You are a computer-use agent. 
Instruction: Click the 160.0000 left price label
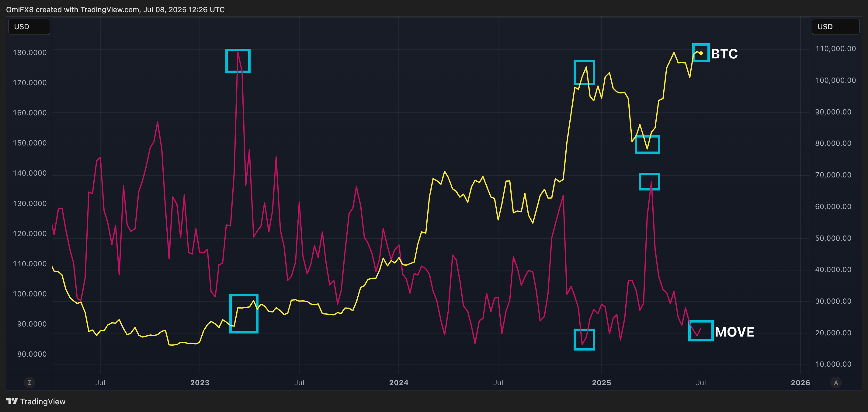pos(30,113)
